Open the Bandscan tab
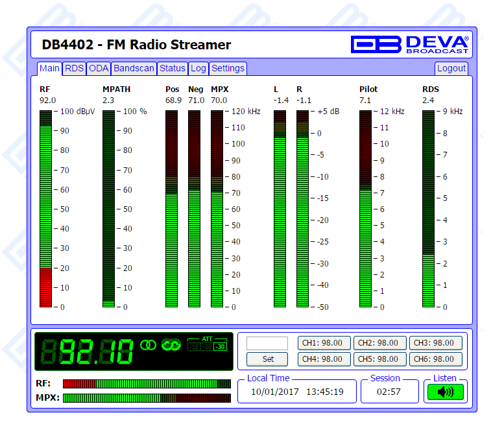Image resolution: width=504 pixels, height=439 pixels. 134,68
